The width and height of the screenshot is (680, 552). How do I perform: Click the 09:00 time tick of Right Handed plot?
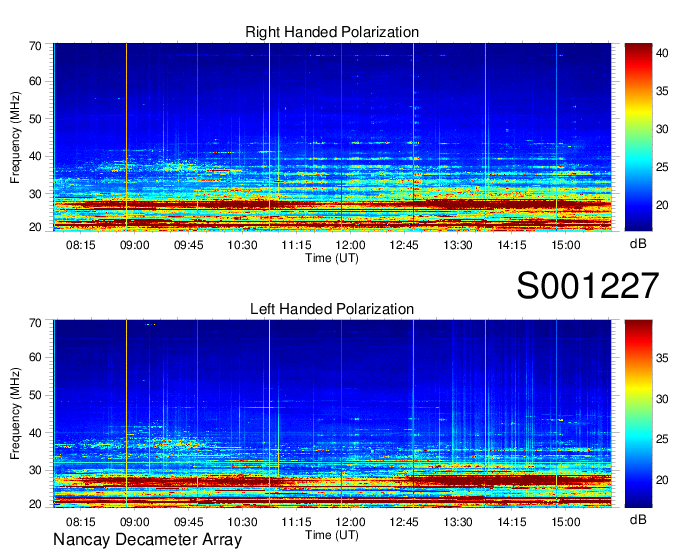pos(134,245)
